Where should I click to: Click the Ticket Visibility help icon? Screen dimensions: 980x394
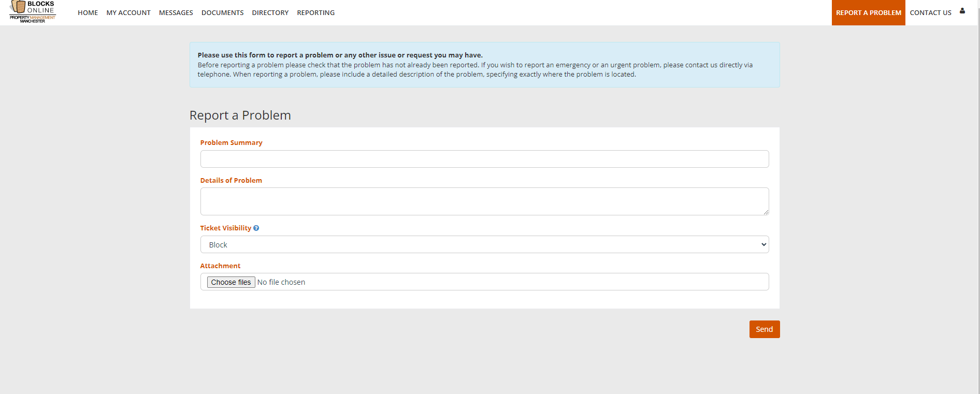[256, 228]
